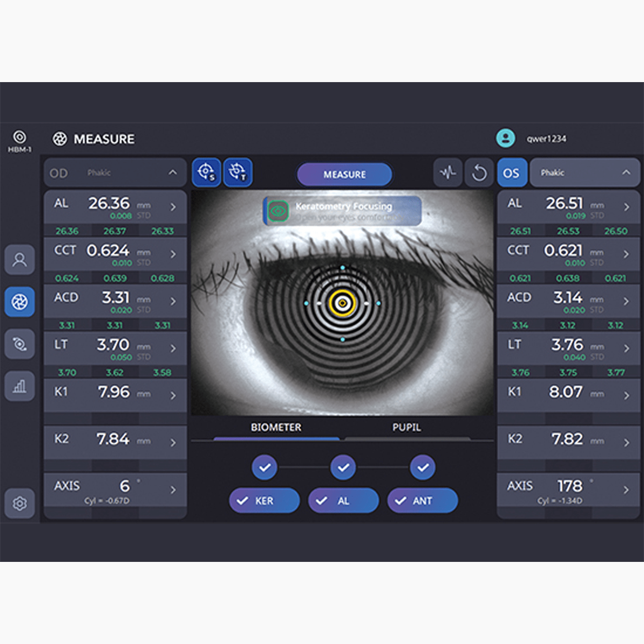Open the eye analysis sidebar icon
This screenshot has width=644, height=644.
coord(20,344)
